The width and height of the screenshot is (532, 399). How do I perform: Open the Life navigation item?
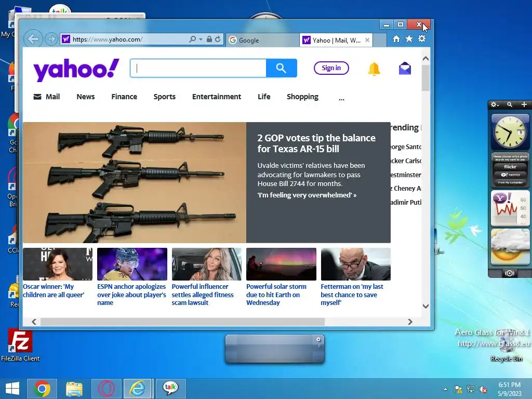click(x=264, y=97)
